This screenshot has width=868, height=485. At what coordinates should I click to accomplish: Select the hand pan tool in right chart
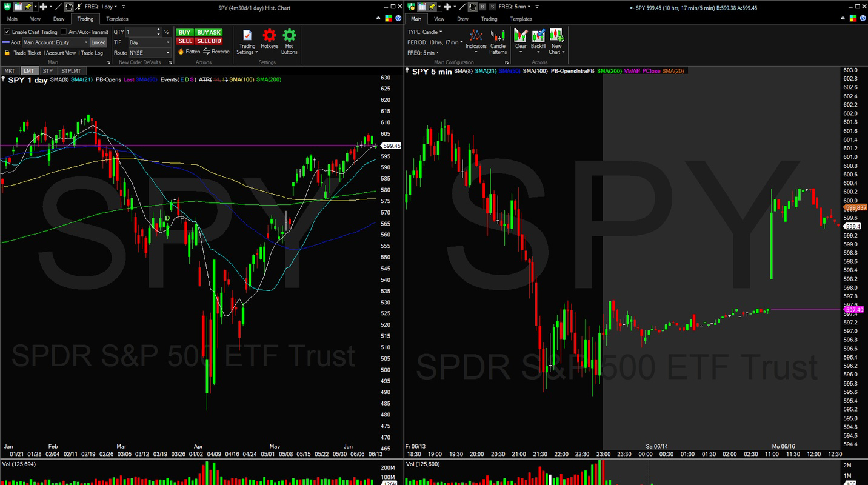tap(473, 7)
